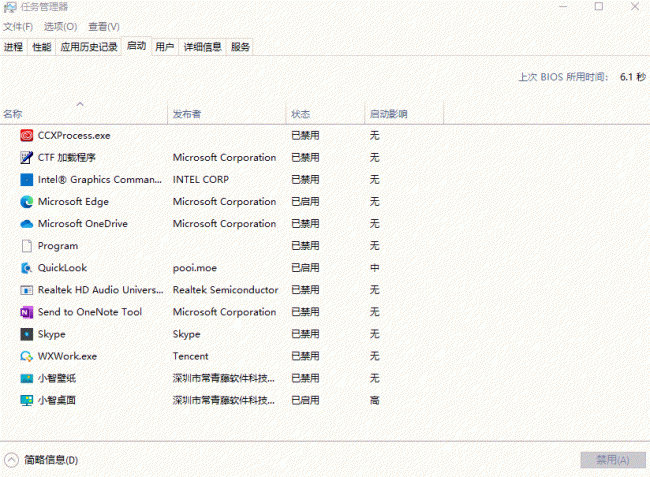Click the Microsoft Edge icon
Image resolution: width=650 pixels, height=477 pixels.
pyautogui.click(x=27, y=201)
